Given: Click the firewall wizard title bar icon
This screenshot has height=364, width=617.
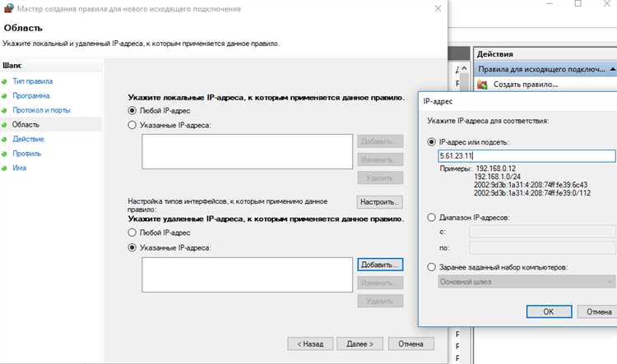Looking at the screenshot, I should (8, 8).
